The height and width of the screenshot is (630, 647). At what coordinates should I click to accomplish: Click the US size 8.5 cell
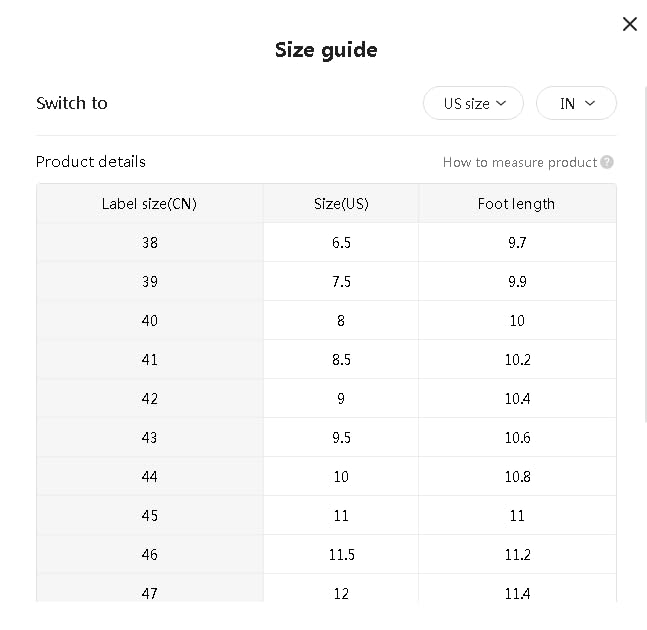coord(341,360)
